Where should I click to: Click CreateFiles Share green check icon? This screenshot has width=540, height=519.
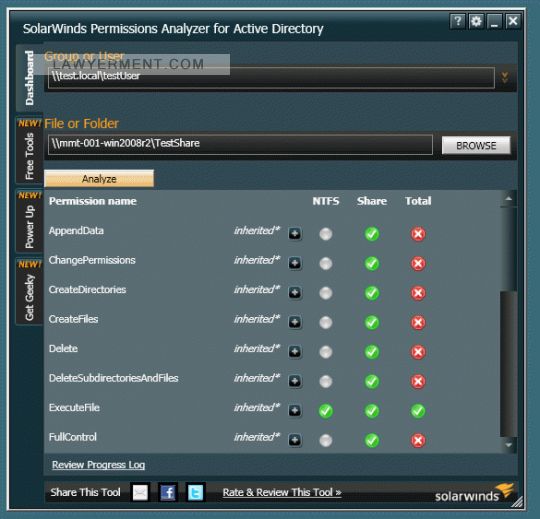point(372,322)
